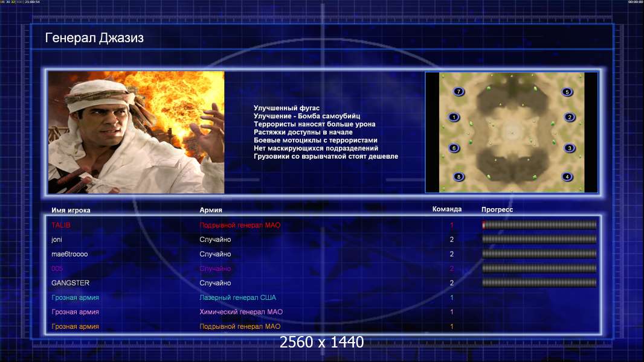Click 'Террористы наносят больше урона' line

click(314, 124)
